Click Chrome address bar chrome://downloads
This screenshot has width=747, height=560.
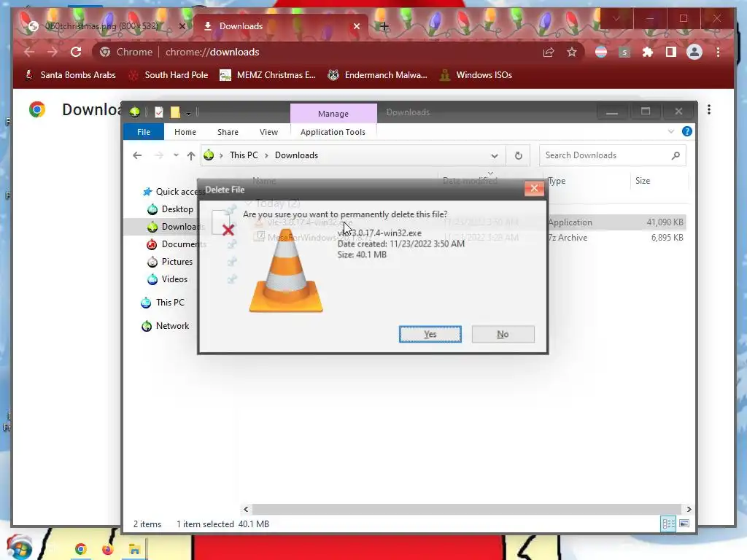212,52
